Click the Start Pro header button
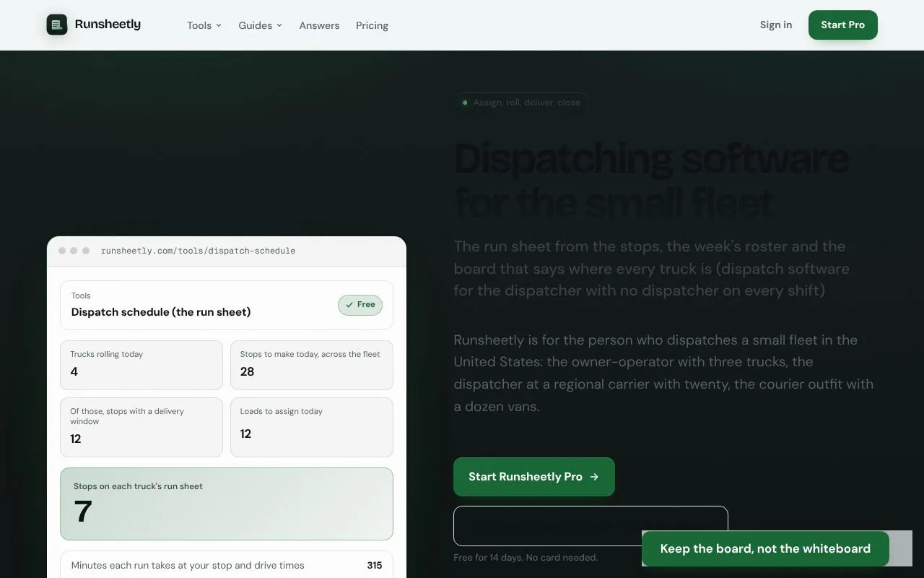The width and height of the screenshot is (924, 578). pyautogui.click(x=842, y=25)
